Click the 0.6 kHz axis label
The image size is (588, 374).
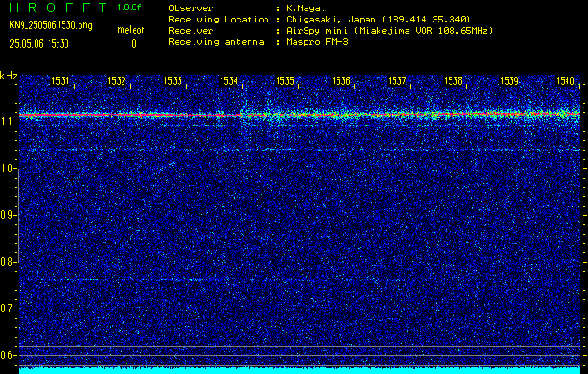coord(7,355)
